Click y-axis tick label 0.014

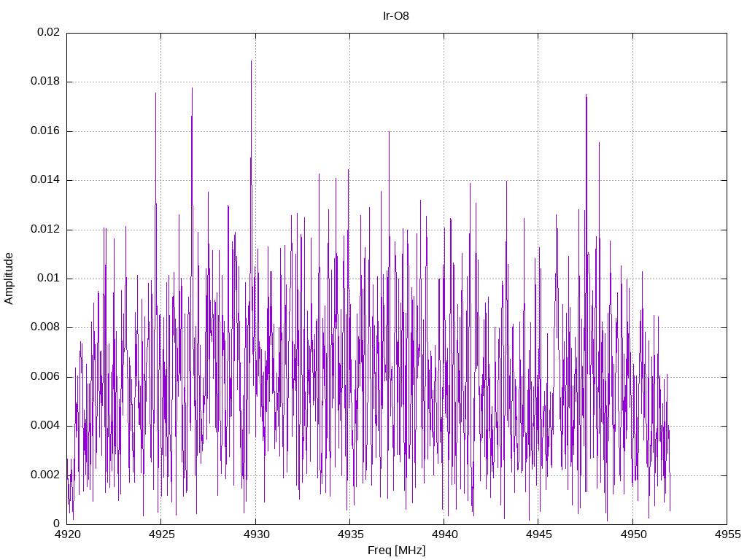click(x=45, y=180)
